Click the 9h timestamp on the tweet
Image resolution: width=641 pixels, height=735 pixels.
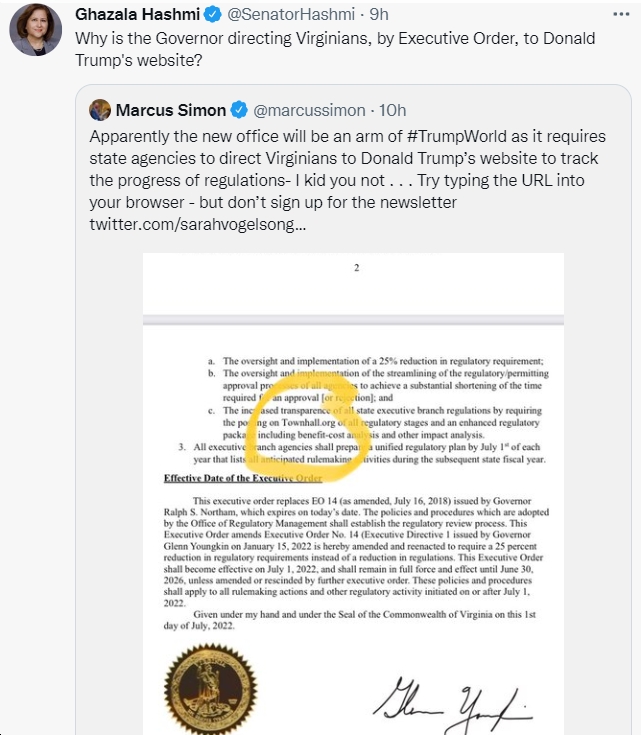tap(379, 15)
